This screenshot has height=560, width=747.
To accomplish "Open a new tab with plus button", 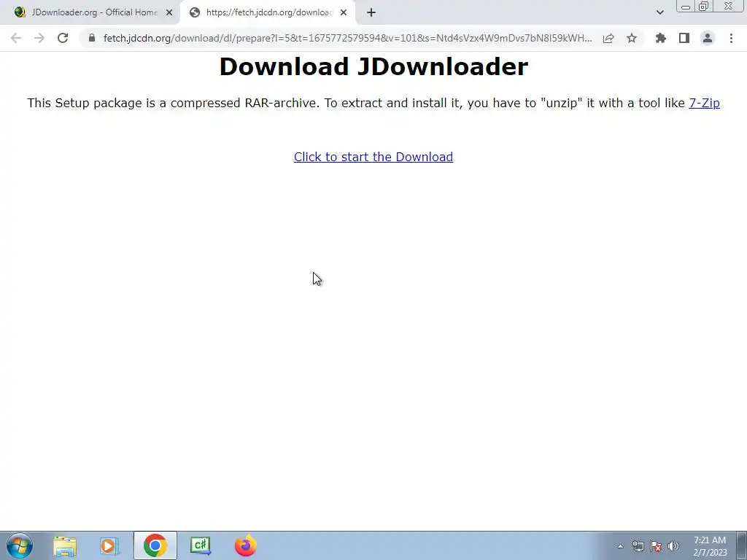I will tap(371, 12).
